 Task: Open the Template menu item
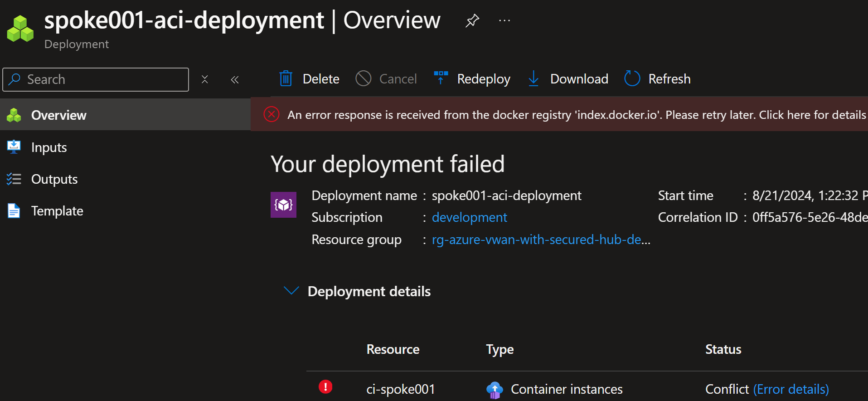[126, 210]
